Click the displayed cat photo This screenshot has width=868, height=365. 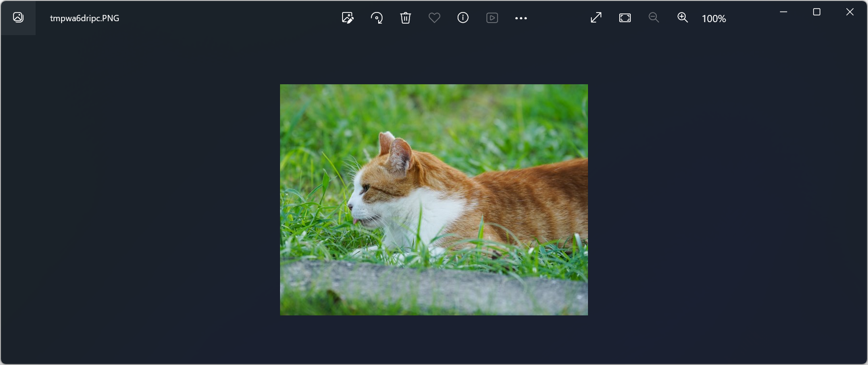[434, 200]
